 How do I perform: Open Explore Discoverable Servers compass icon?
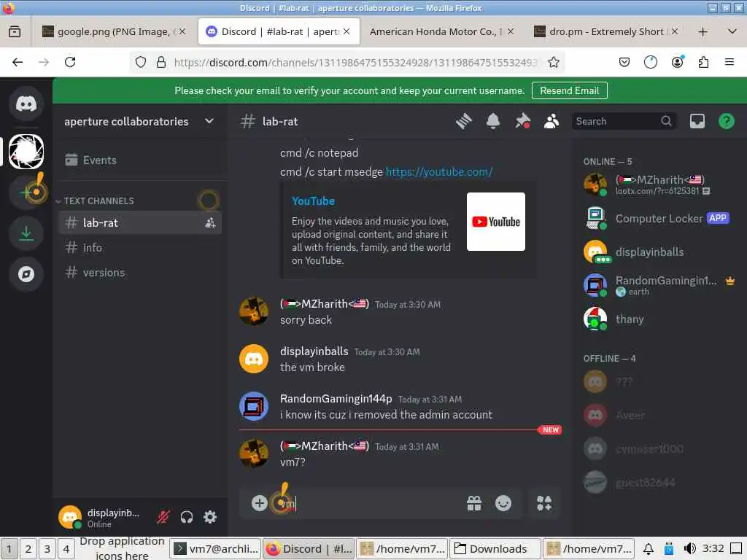[x=26, y=274]
